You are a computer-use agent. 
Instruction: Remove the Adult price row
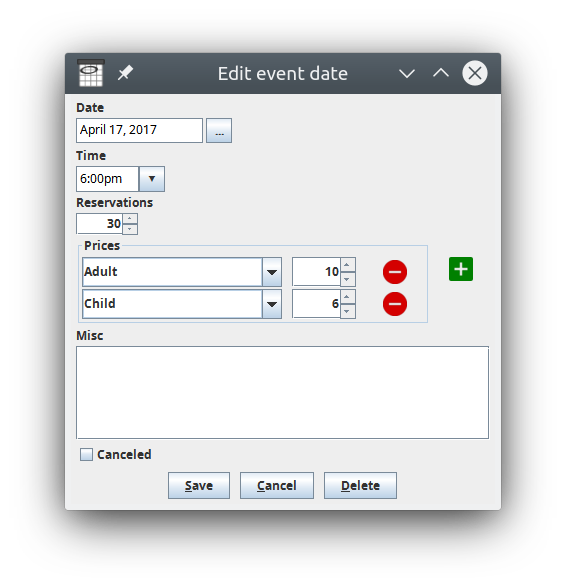[x=395, y=272]
